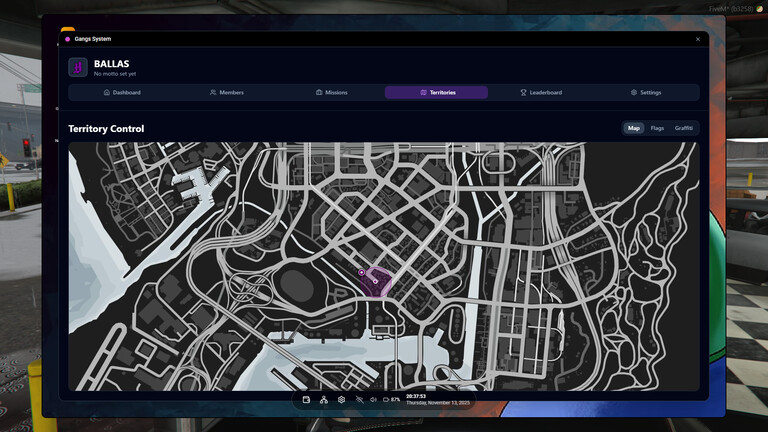Click the date Thursday, November 13, 2025
Screen dimensions: 768x432
pyautogui.click(x=438, y=403)
